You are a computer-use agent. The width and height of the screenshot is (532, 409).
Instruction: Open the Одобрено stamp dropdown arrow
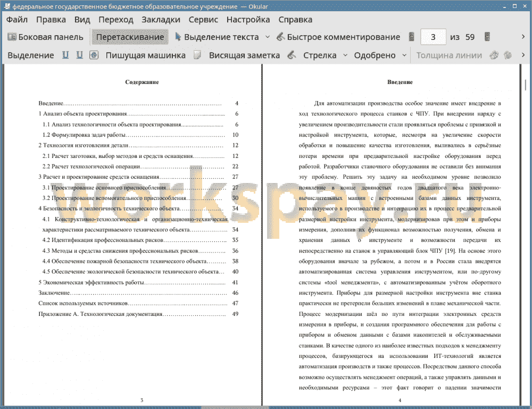(404, 55)
